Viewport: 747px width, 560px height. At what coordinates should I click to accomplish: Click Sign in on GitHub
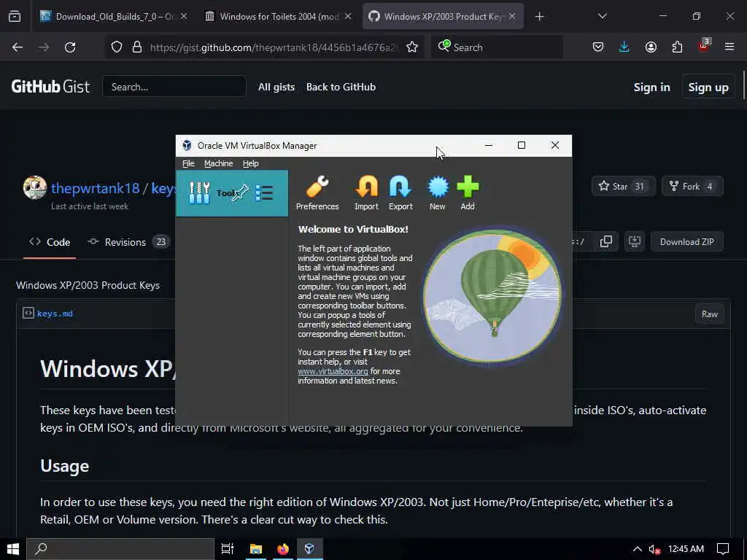point(651,87)
